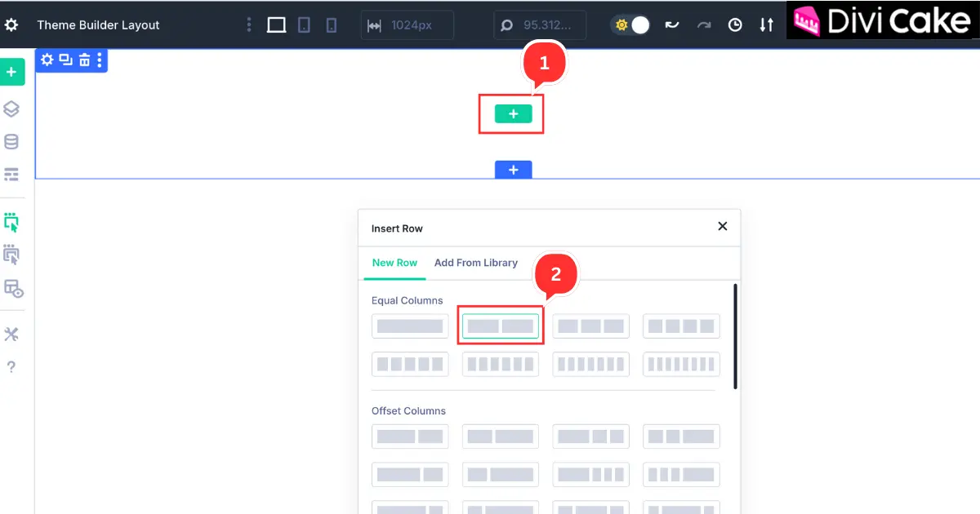Open section three-dot options on blue tab
This screenshot has height=514, width=980.
[100, 60]
